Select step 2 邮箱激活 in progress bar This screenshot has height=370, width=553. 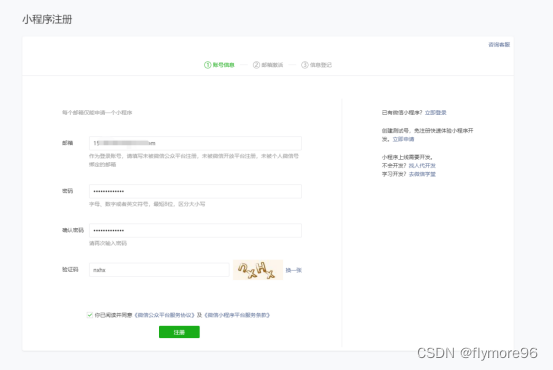point(268,65)
